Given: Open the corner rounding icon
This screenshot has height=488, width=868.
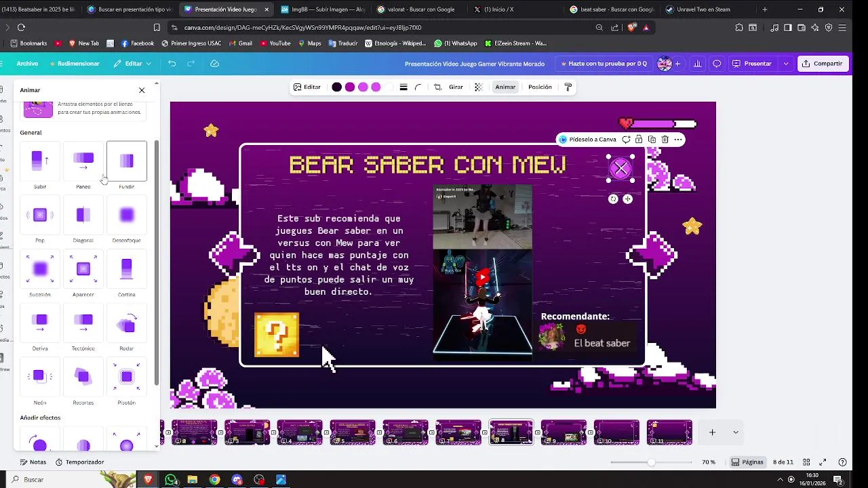Looking at the screenshot, I should tap(418, 87).
